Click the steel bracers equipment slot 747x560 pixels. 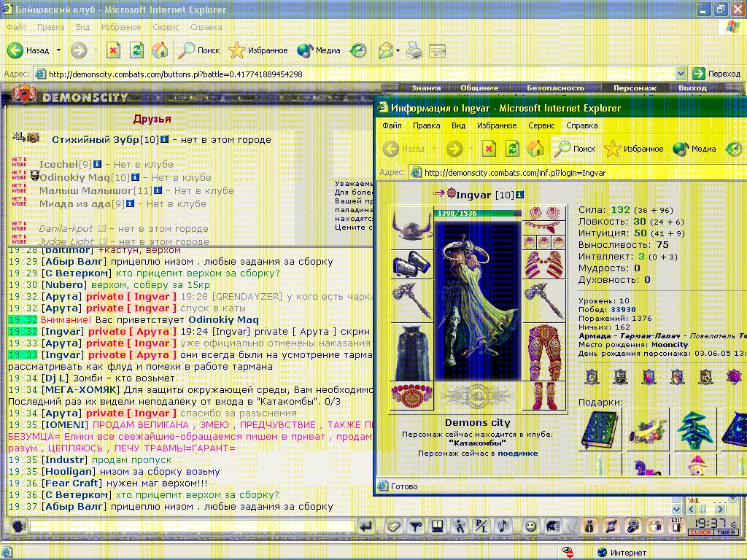point(411,264)
